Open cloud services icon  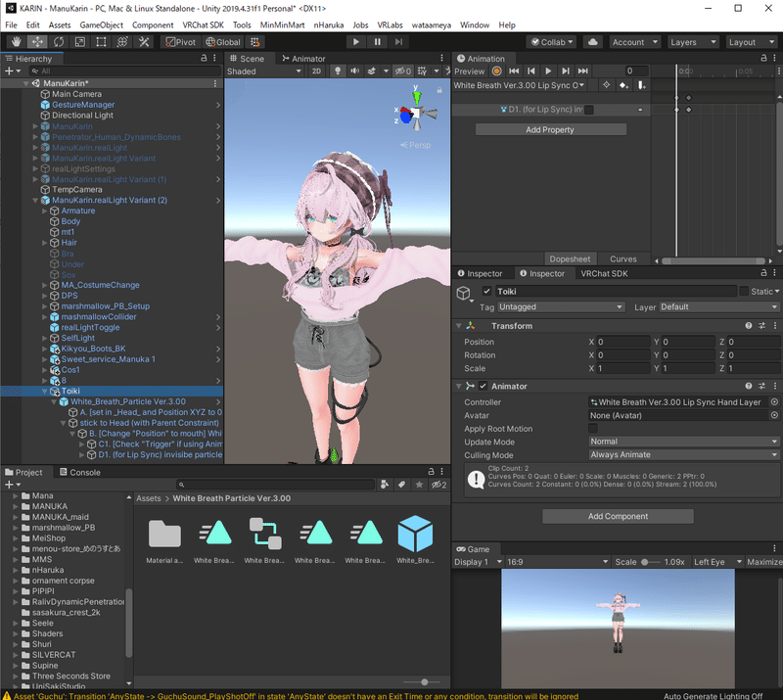(593, 42)
